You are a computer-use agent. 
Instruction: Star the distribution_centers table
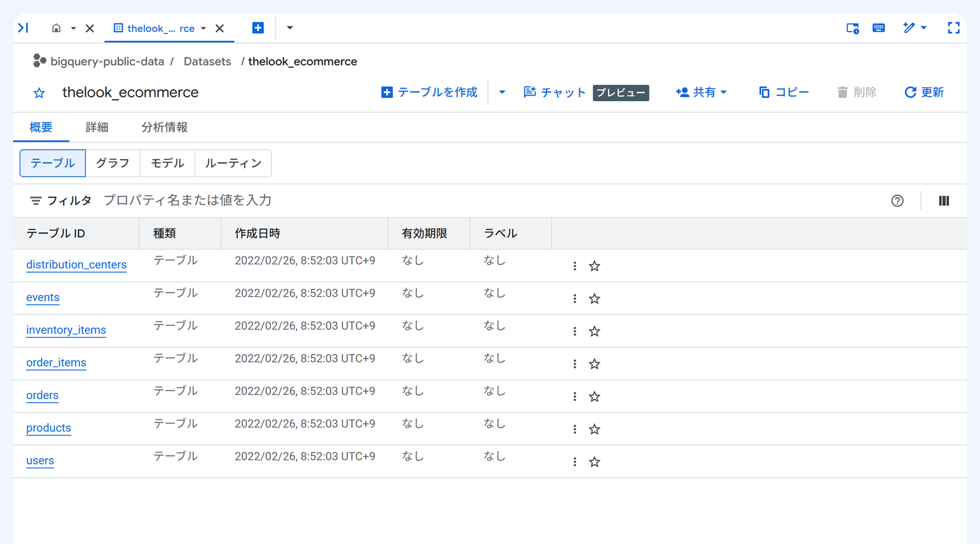coord(595,266)
